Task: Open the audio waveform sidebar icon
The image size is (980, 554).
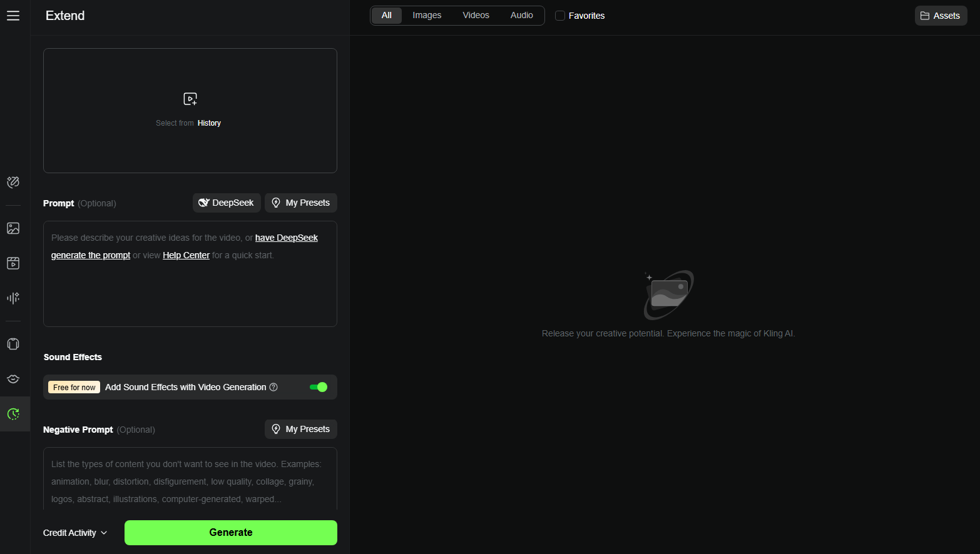Action: click(x=13, y=298)
